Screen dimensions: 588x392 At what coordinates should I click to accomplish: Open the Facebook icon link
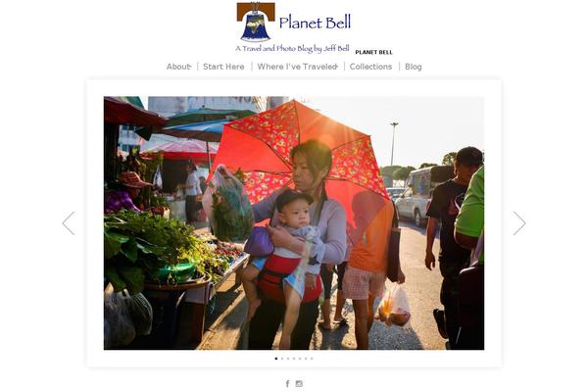[287, 383]
